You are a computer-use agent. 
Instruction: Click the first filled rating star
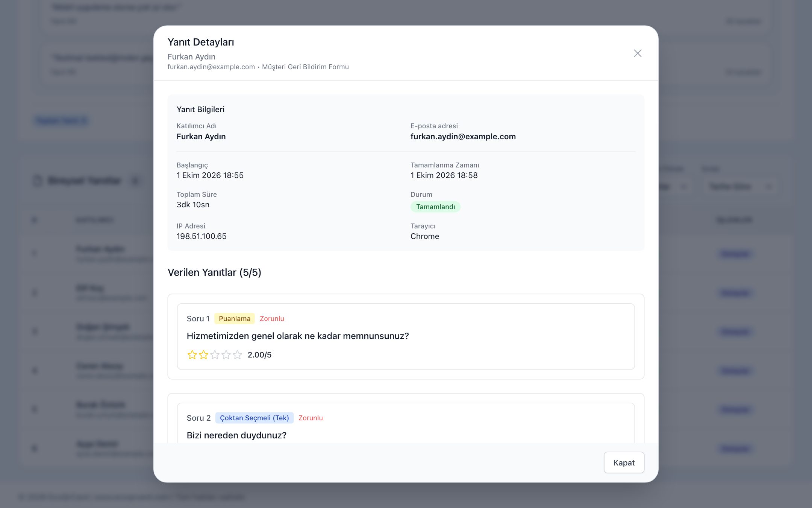(192, 355)
